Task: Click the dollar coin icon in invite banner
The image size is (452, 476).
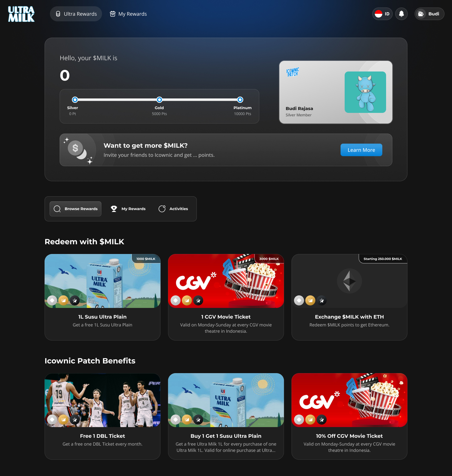Action: [x=75, y=148]
